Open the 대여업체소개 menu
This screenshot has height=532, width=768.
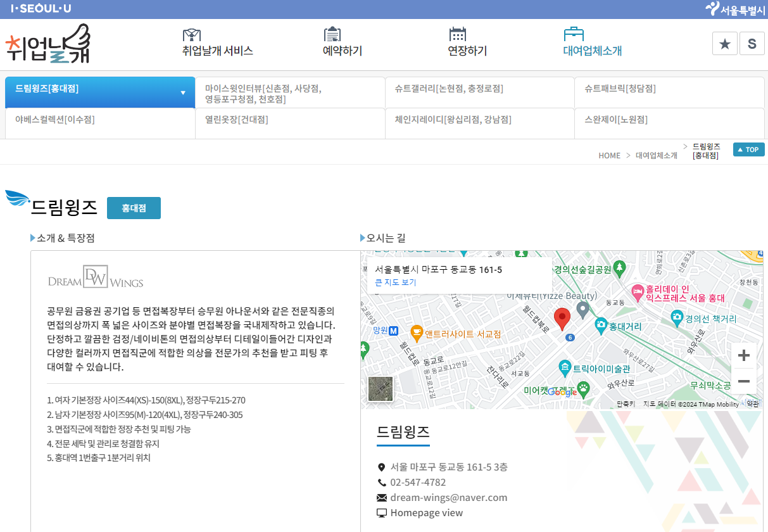592,42
